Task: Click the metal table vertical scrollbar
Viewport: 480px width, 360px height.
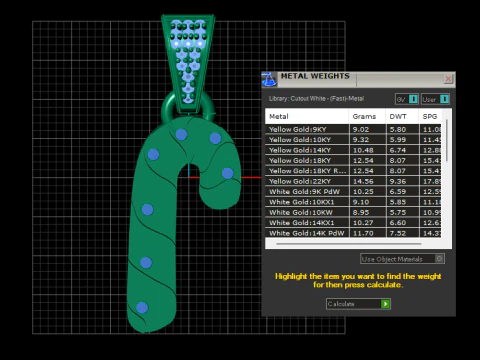Action: [x=447, y=141]
